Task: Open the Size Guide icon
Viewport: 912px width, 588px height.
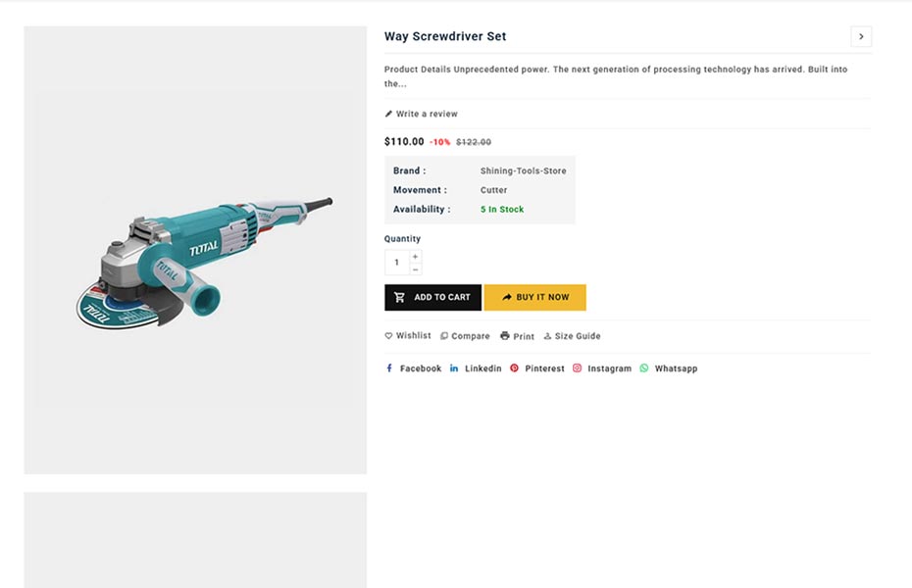Action: 547,336
